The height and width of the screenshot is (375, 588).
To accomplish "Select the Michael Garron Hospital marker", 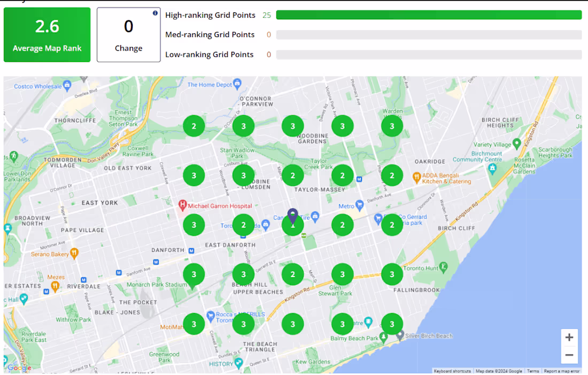I will click(x=182, y=206).
